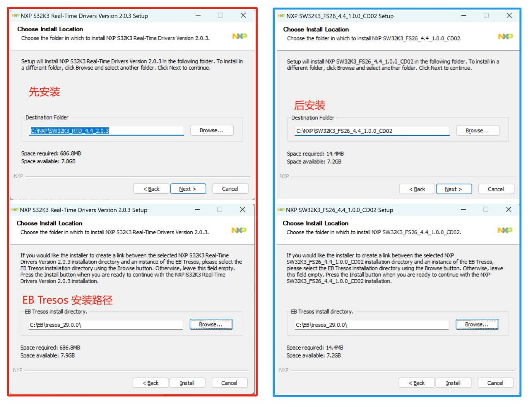Start Install in Real-Time Drivers EB Tresos dialog
Screen dimensions: 532x407
pyautogui.click(x=187, y=383)
